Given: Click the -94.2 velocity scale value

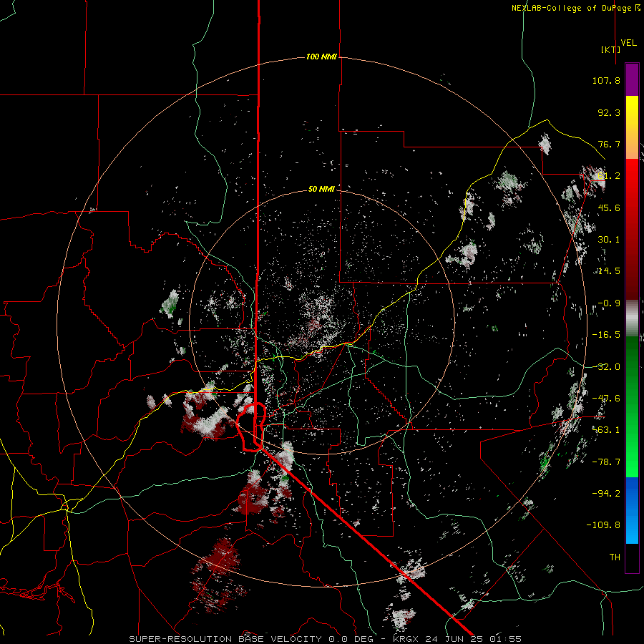Looking at the screenshot, I should 606,493.
